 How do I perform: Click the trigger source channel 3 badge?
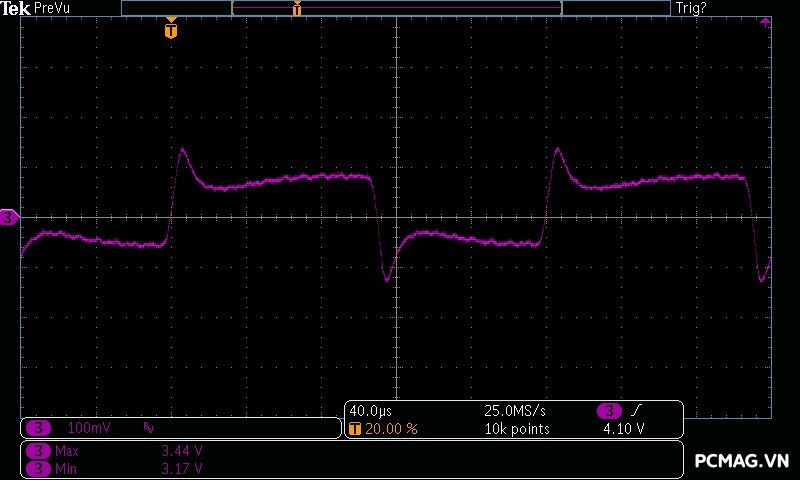click(x=610, y=411)
